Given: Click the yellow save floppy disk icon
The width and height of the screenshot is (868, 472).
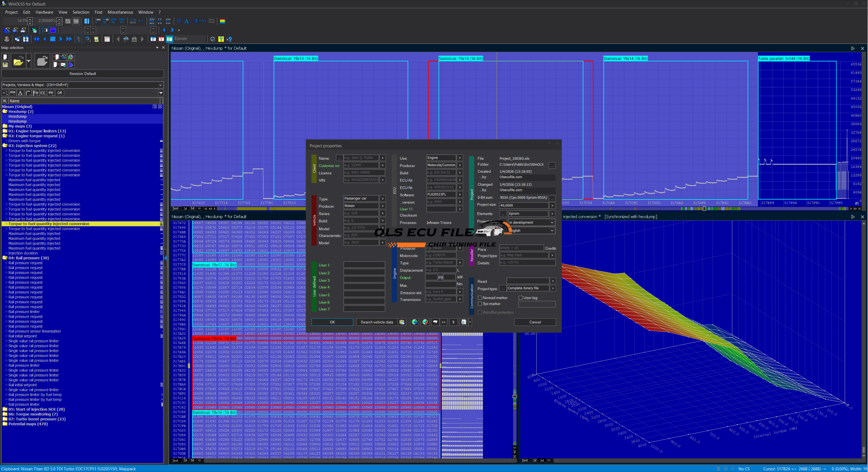Looking at the screenshot, I should 5,64.
